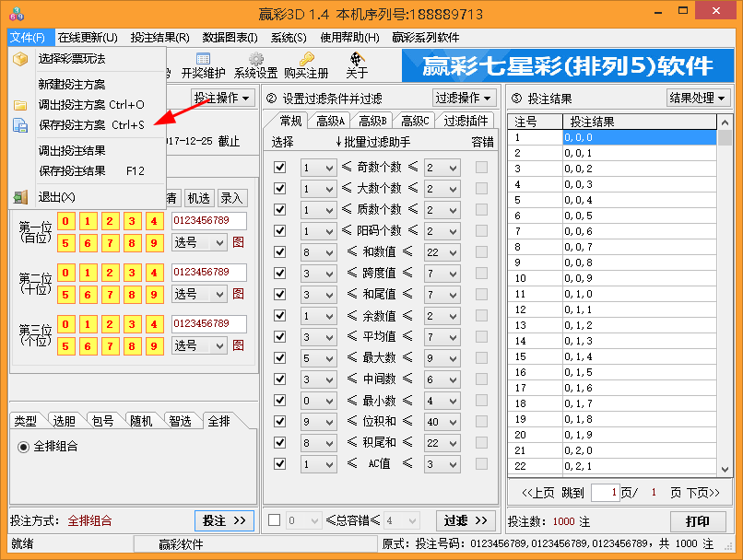Click the 打印 button

pos(698,521)
